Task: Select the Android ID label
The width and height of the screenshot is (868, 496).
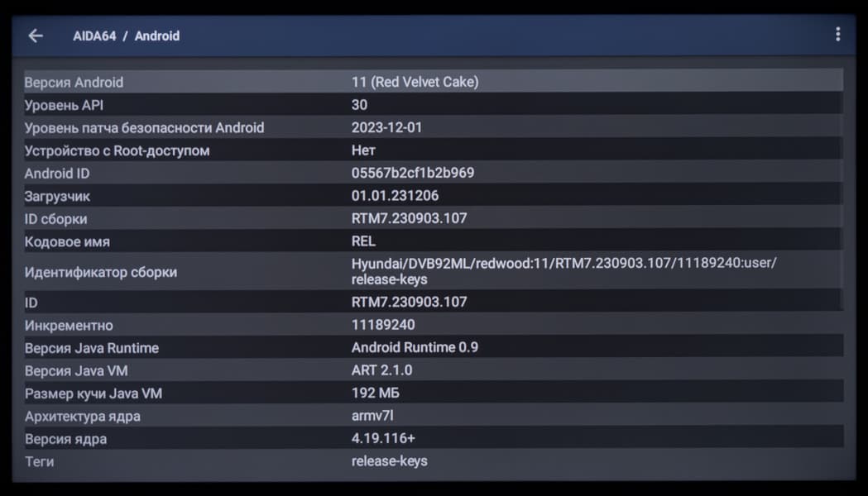Action: (57, 174)
